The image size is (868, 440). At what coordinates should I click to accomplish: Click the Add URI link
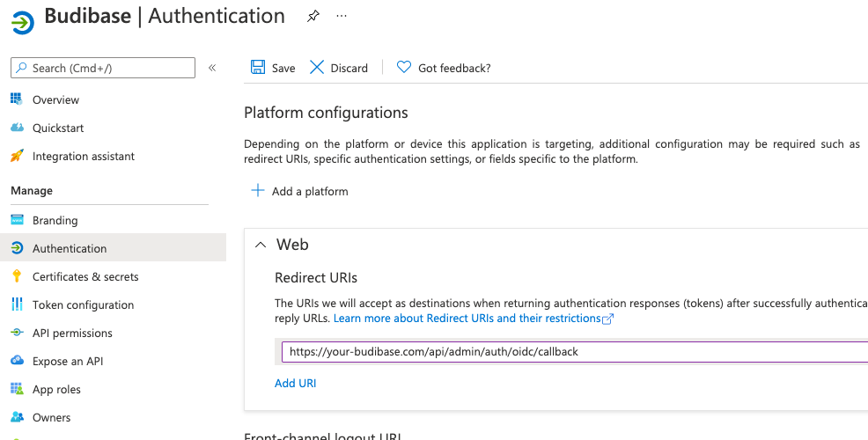pyautogui.click(x=295, y=383)
